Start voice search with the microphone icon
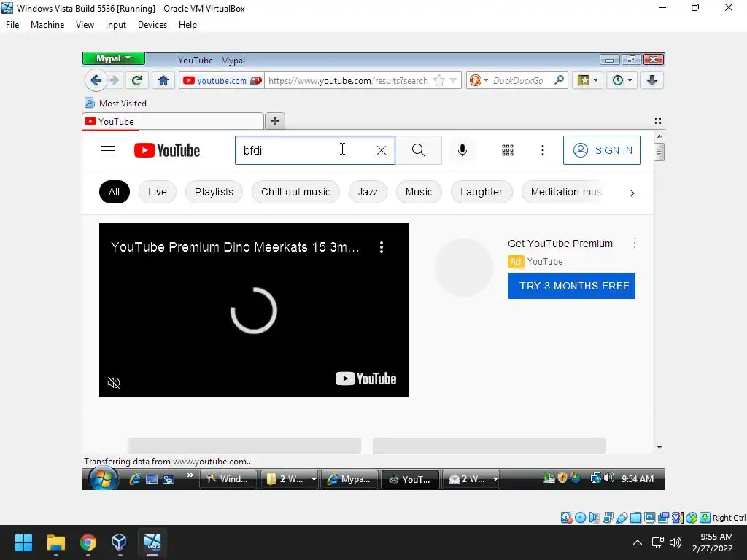The height and width of the screenshot is (560, 747). [x=462, y=150]
